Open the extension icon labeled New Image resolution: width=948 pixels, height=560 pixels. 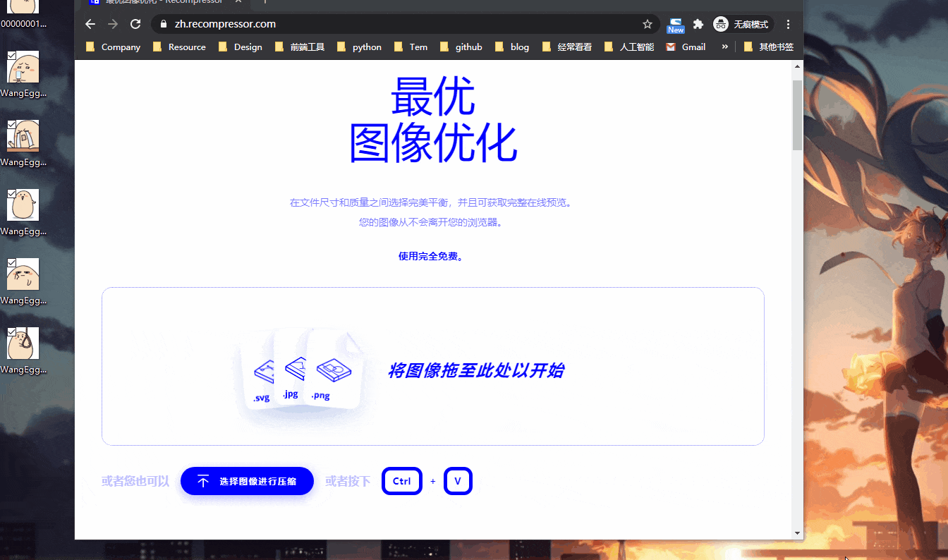coord(676,25)
